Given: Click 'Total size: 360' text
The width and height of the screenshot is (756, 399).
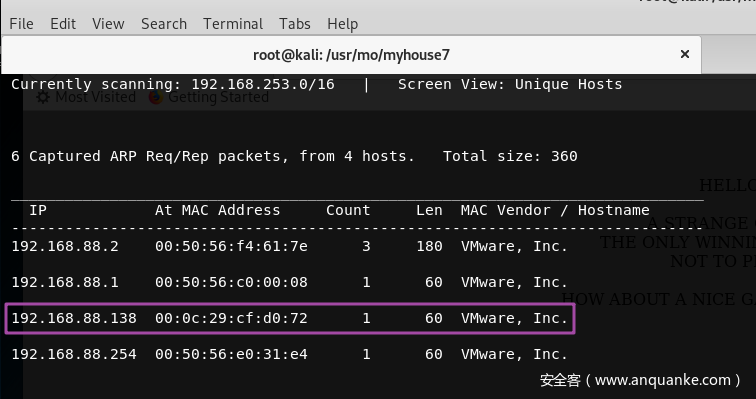Looking at the screenshot, I should pos(510,156).
